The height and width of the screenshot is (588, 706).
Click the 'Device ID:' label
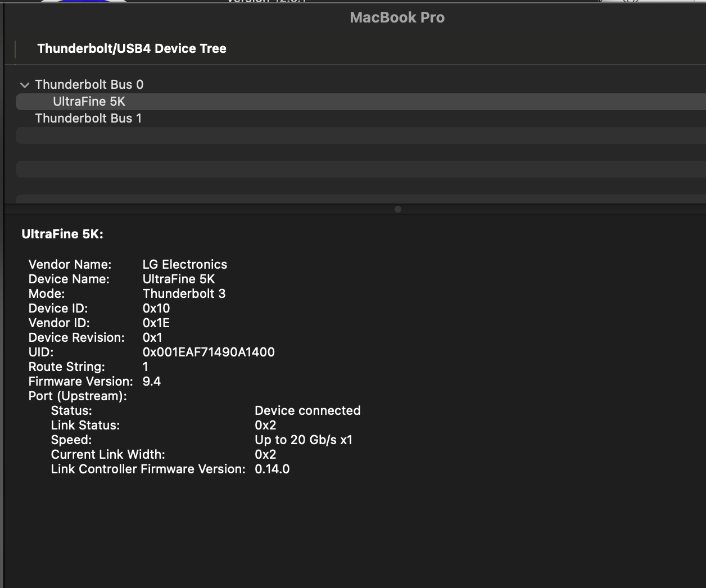58,308
